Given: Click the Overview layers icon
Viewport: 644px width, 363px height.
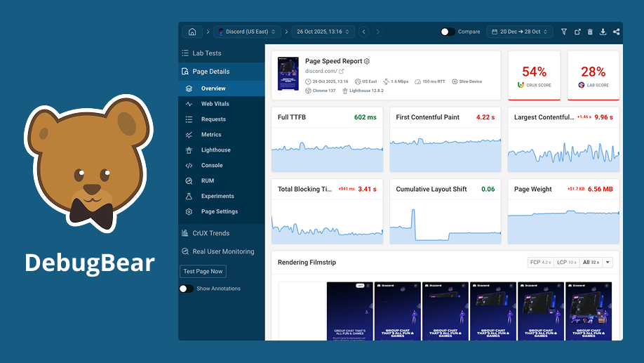Looking at the screenshot, I should click(189, 88).
